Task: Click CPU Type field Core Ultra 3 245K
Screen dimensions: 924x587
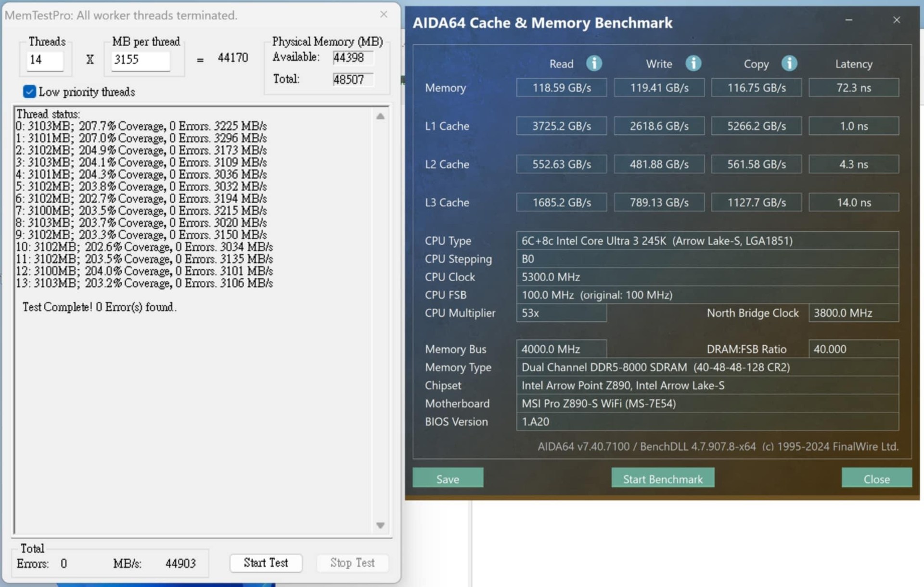Action: (x=707, y=241)
